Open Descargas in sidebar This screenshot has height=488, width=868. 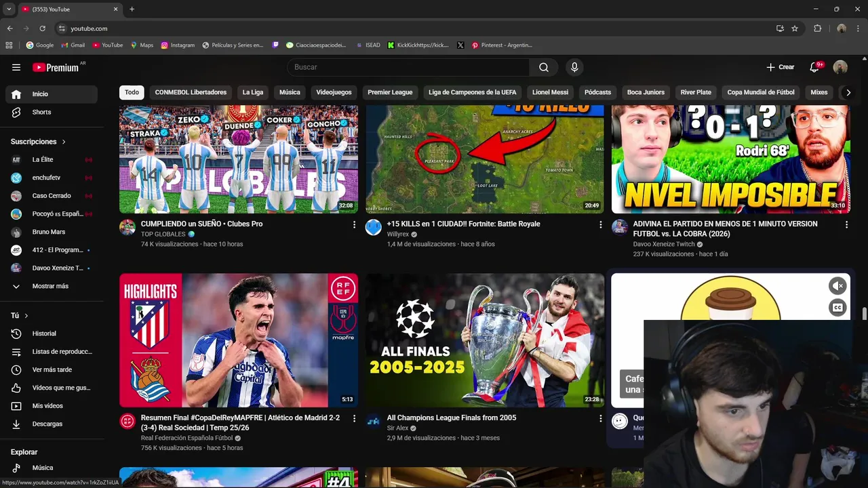[52, 424]
